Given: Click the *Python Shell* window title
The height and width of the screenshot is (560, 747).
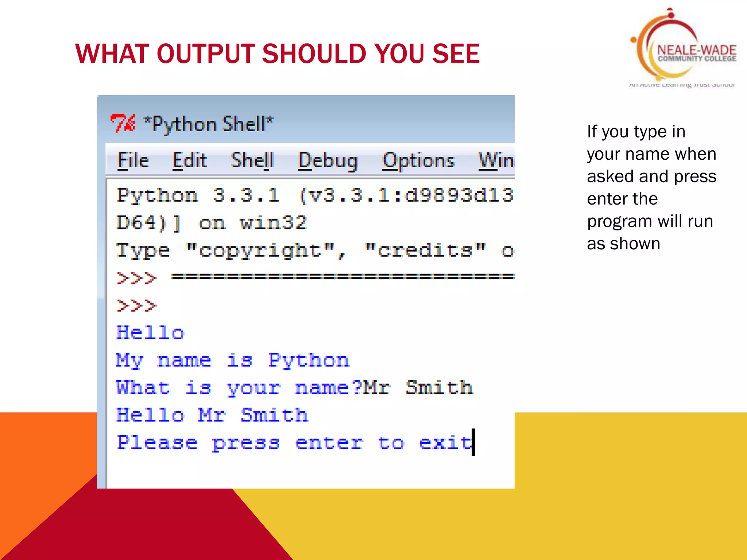Looking at the screenshot, I should tap(209, 124).
